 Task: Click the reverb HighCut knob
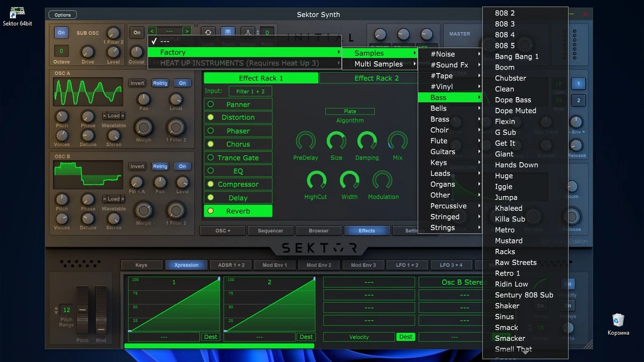(x=316, y=181)
